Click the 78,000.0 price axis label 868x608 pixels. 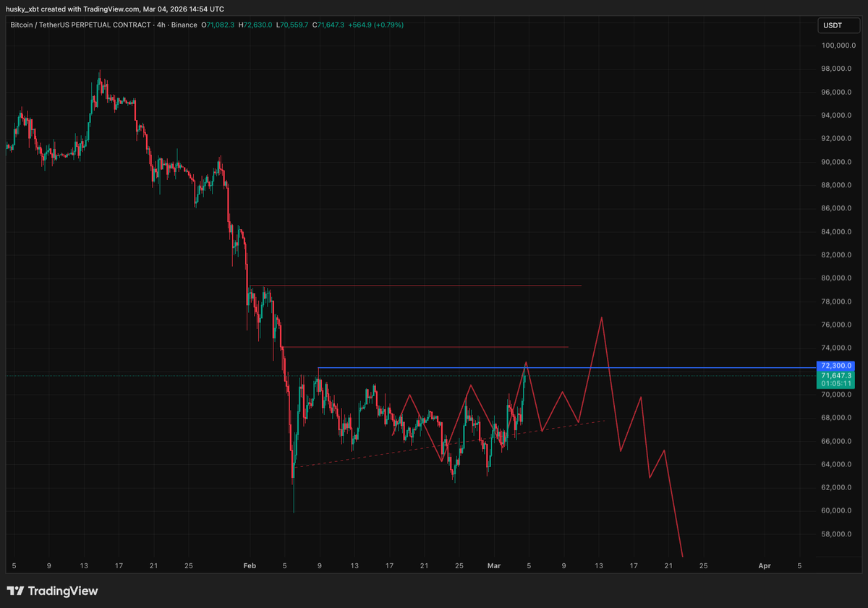838,301
